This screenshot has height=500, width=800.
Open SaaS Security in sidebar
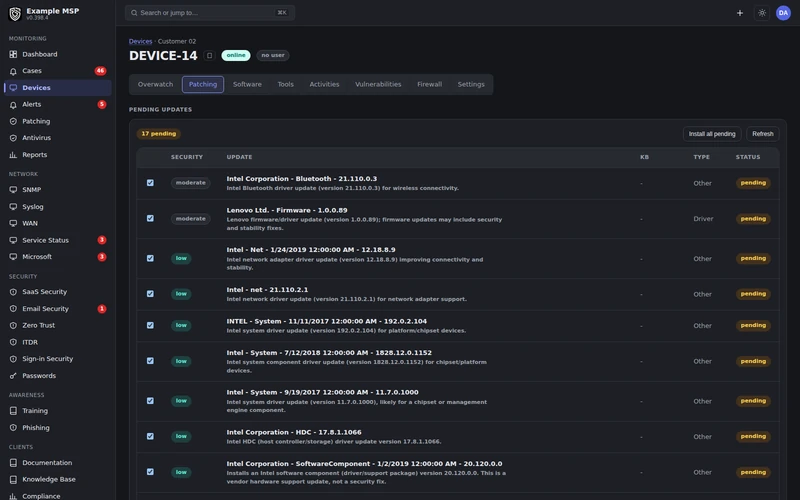(x=57, y=292)
